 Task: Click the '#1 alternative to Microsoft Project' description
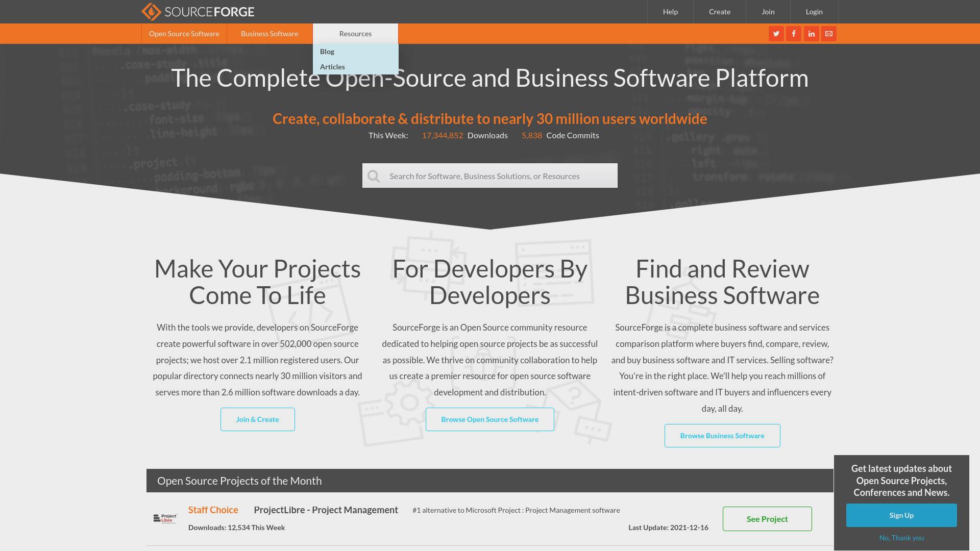[516, 510]
